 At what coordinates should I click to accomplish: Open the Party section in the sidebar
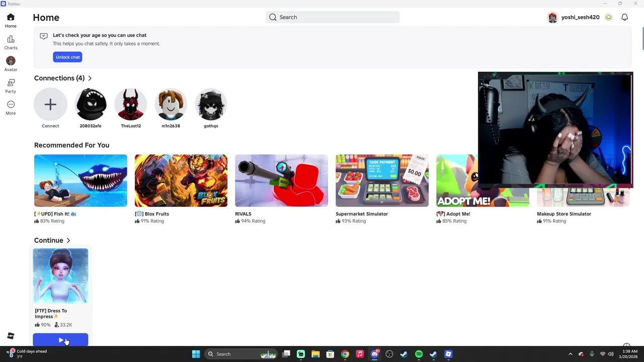point(11,86)
